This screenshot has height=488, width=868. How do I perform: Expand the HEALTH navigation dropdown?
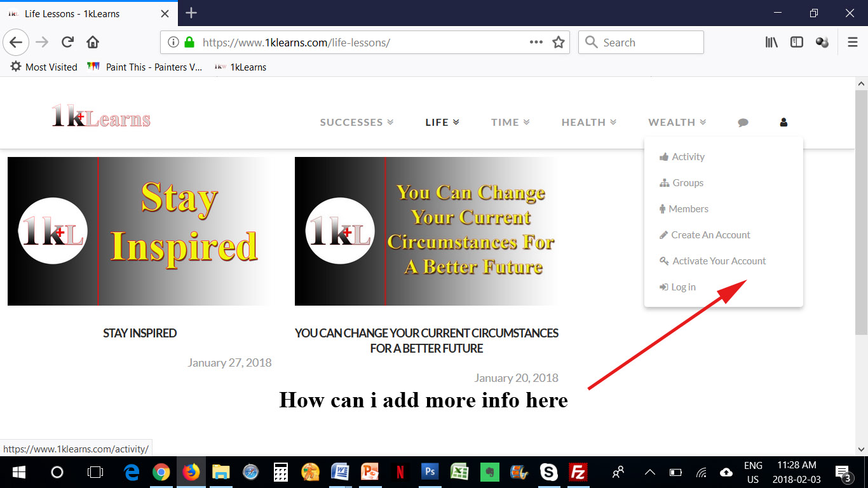[588, 123]
